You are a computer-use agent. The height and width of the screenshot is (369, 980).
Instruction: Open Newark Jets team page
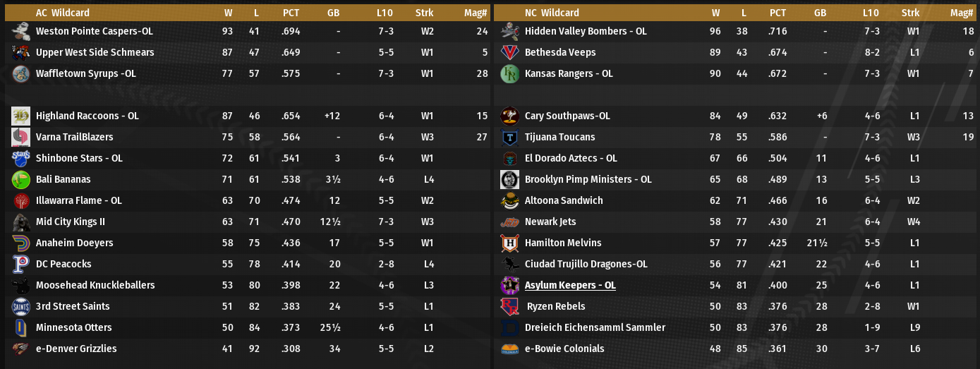point(550,222)
